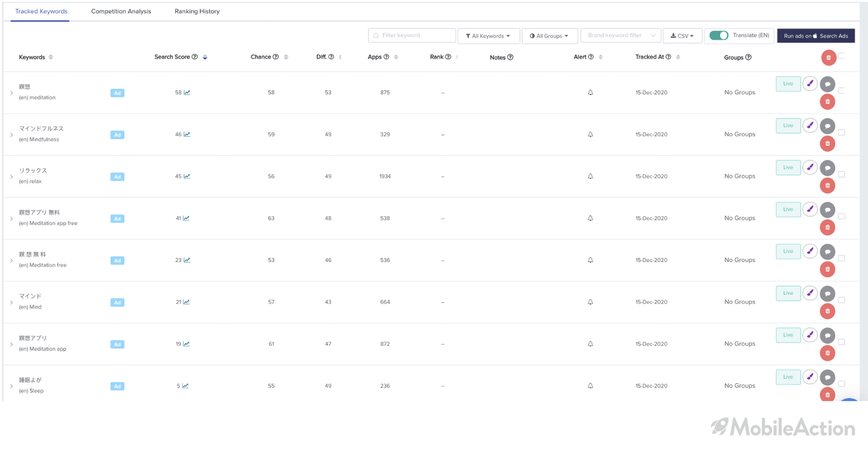
Task: Show Search Score help tooltip icon
Action: click(x=195, y=57)
